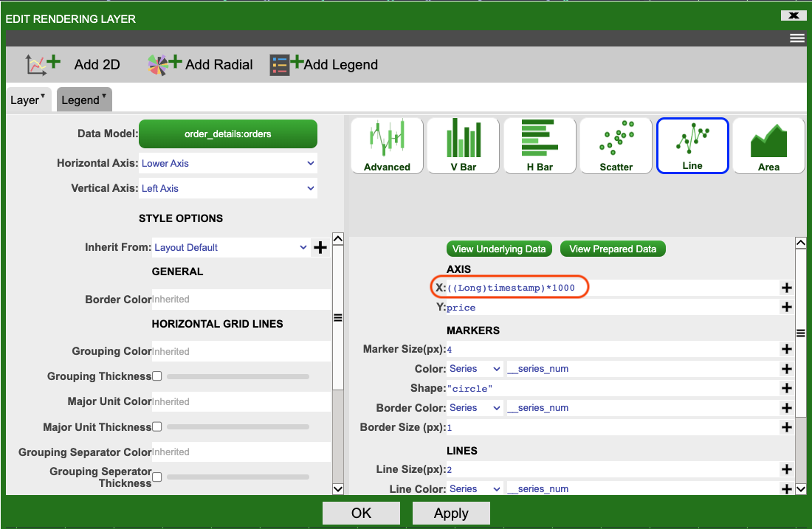812x529 pixels.
Task: Choose the V Bar chart type
Action: 464,145
